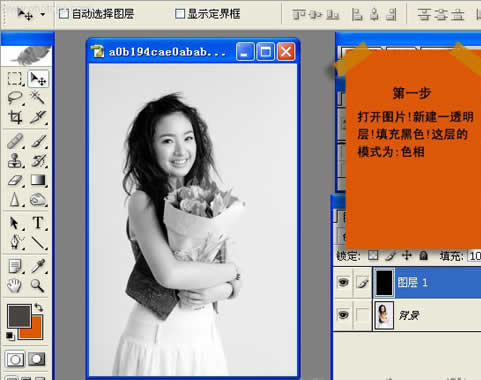Select the Clone Stamp tool
The image size is (481, 380).
click(15, 160)
